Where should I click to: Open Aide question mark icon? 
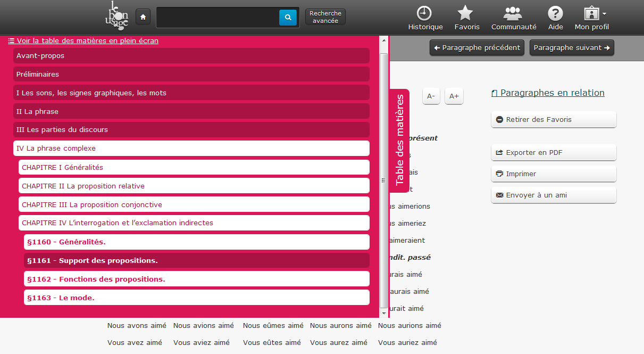tap(555, 14)
